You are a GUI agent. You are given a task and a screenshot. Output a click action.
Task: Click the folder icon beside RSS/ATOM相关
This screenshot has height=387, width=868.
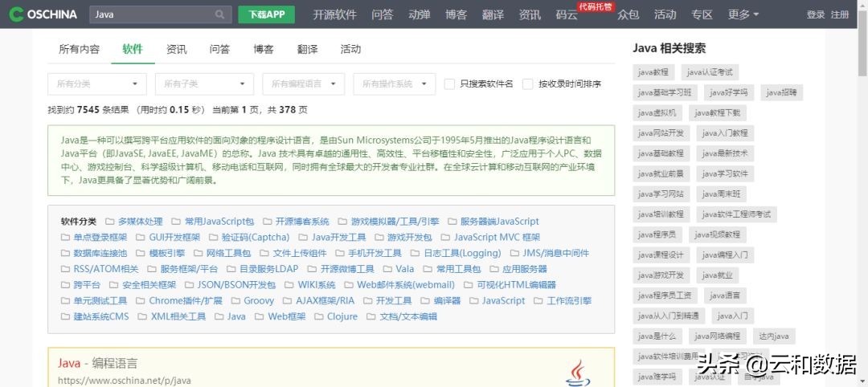[65, 269]
